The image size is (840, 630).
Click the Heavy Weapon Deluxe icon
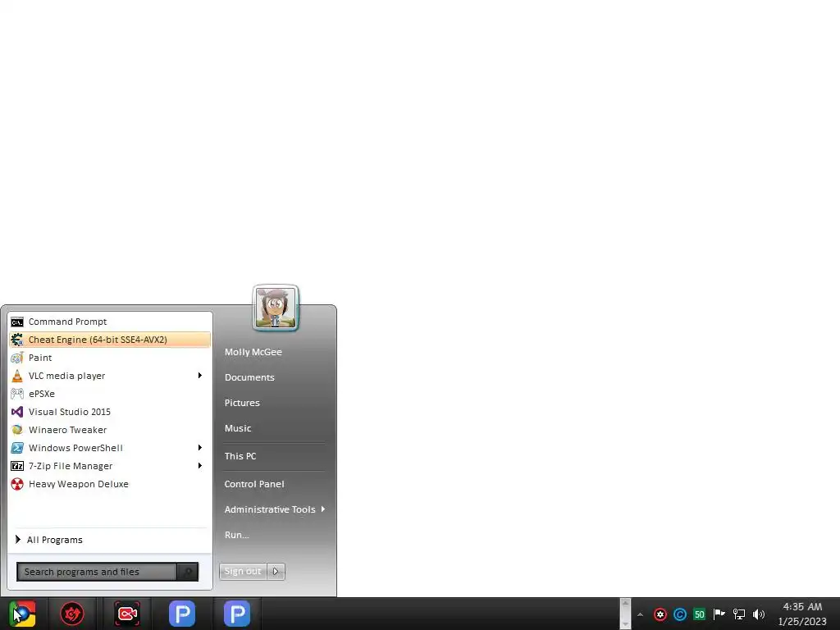17,484
